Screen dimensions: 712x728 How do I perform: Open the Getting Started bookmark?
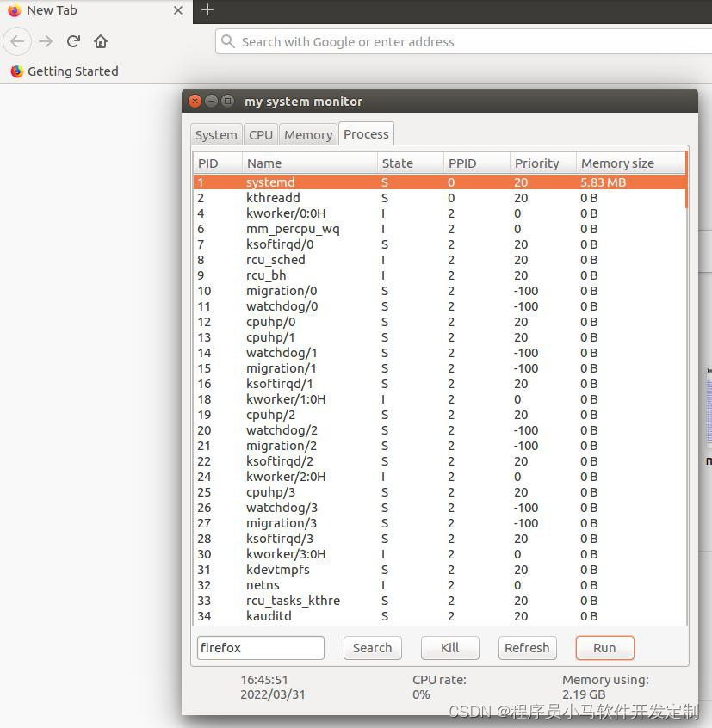63,71
